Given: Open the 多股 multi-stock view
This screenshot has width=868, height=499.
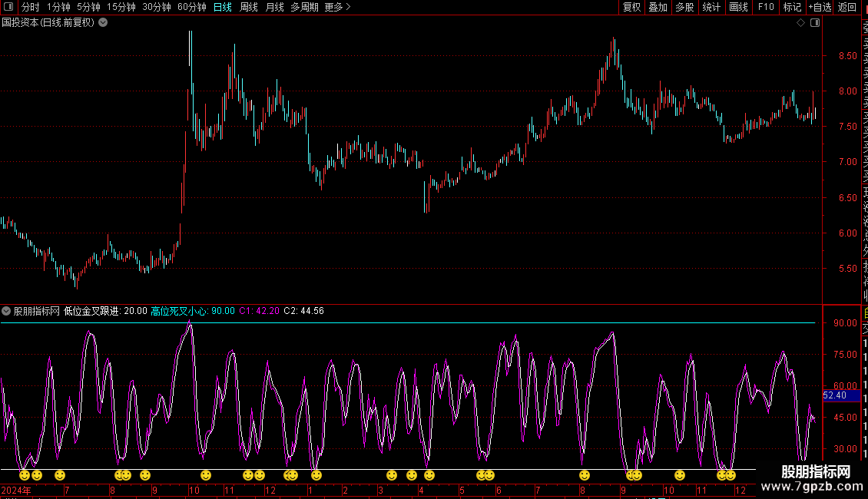Looking at the screenshot, I should [x=684, y=7].
